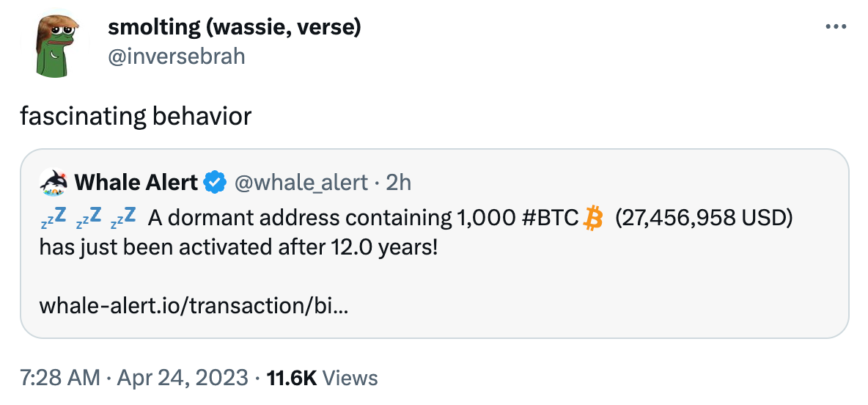Click the 27,456,958 USD amount text
This screenshot has height=405, width=868.
click(703, 219)
